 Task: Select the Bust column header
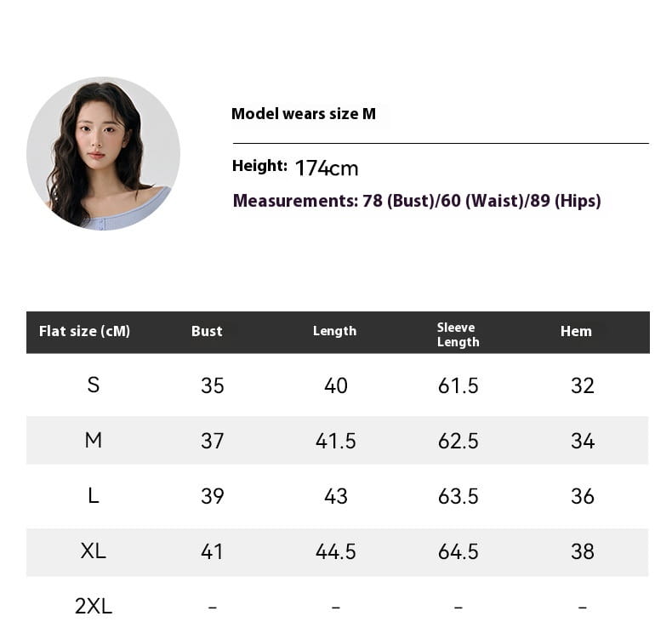[207, 331]
